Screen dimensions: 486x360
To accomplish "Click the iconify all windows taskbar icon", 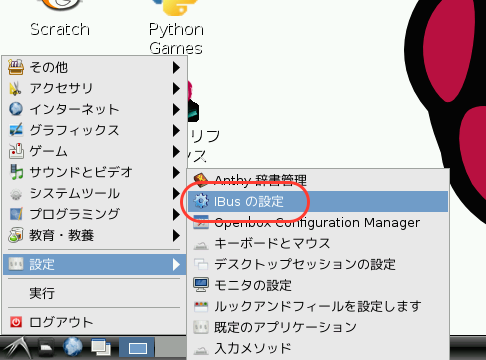I will click(x=101, y=347).
